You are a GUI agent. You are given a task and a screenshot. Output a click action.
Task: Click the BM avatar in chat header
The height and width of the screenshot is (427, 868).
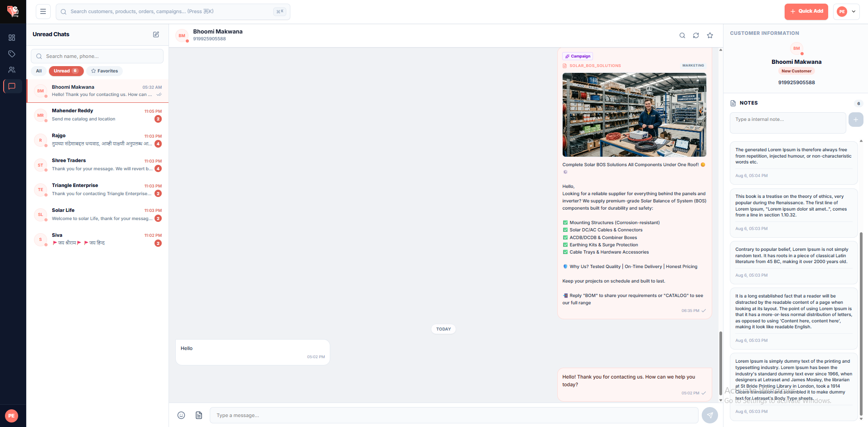[182, 36]
